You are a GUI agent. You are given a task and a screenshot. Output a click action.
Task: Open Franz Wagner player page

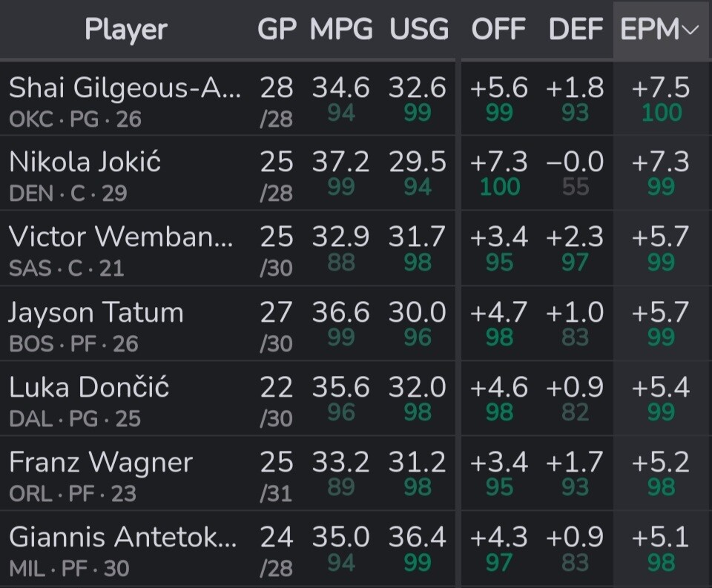click(x=101, y=462)
